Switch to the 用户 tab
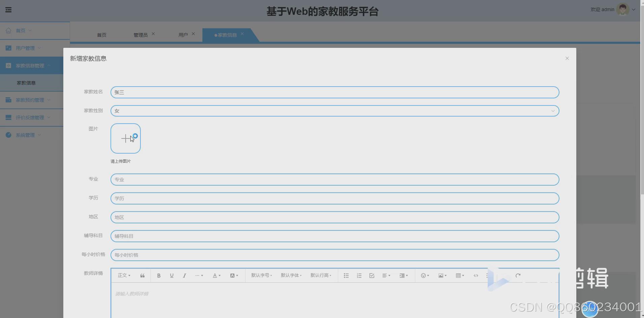This screenshot has width=644, height=318. click(183, 35)
